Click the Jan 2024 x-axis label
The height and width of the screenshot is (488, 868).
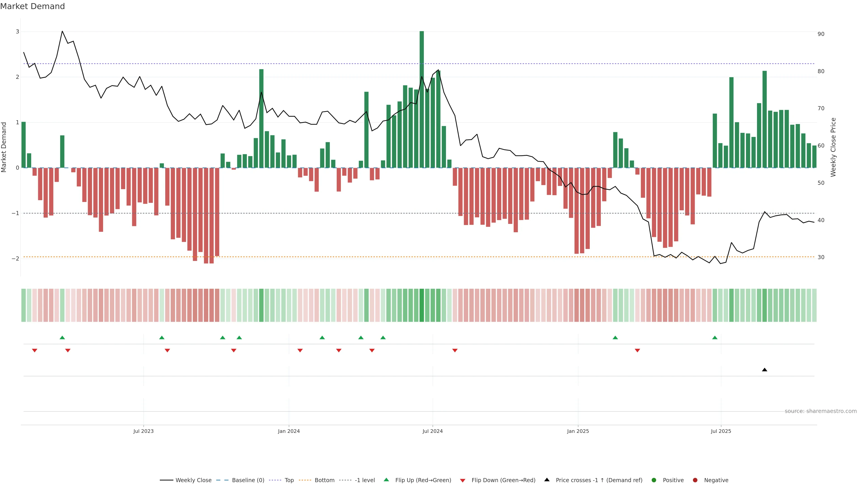289,431
